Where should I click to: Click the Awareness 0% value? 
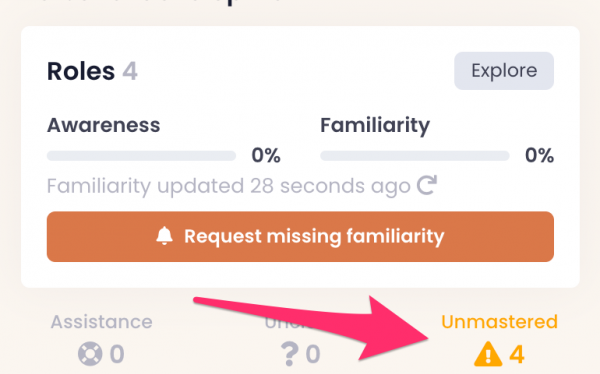click(266, 155)
